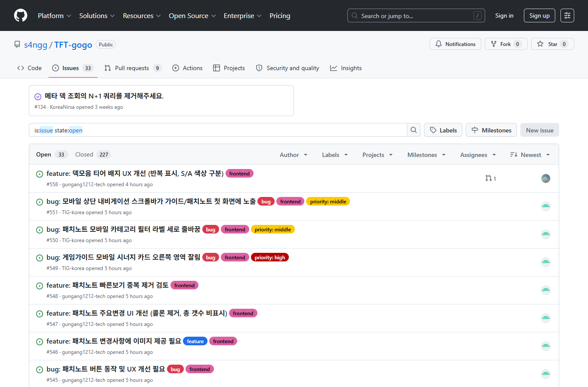Select the Issues tab
The width and height of the screenshot is (588, 387).
[x=73, y=68]
